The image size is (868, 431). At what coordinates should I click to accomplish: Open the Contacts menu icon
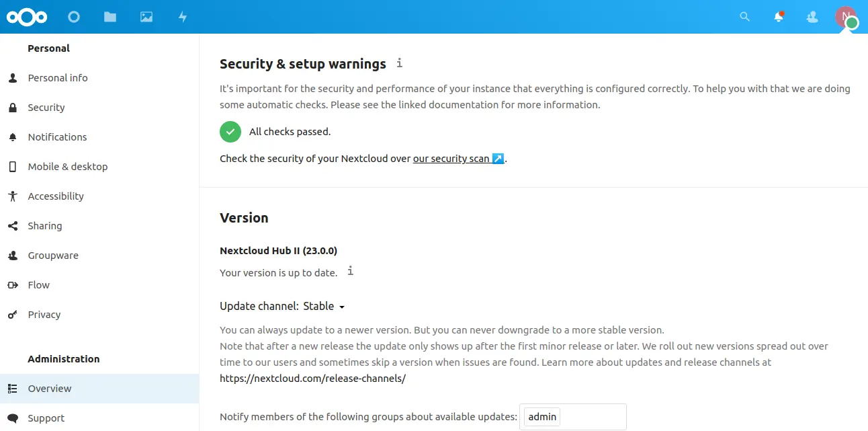point(812,17)
